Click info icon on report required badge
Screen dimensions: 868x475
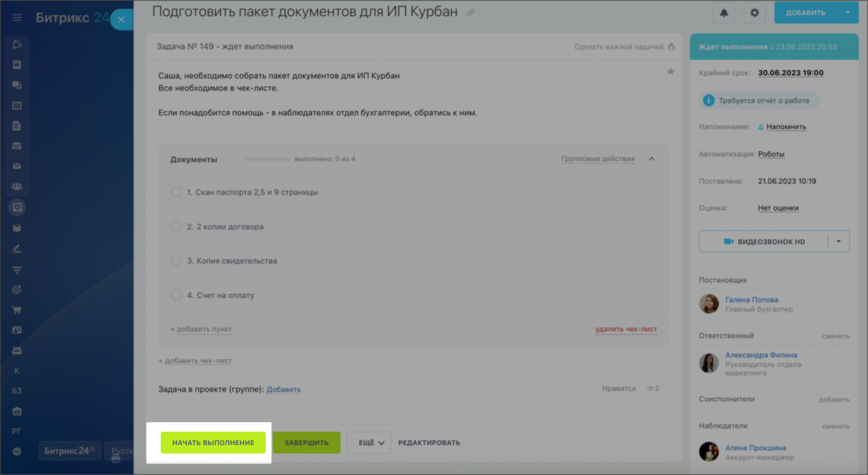(709, 100)
